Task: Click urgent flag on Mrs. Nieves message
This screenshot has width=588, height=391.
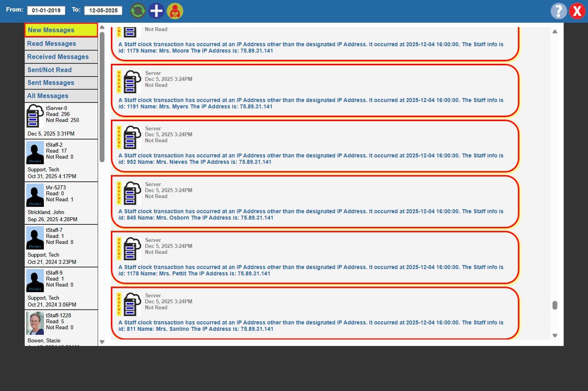Action: [x=119, y=137]
